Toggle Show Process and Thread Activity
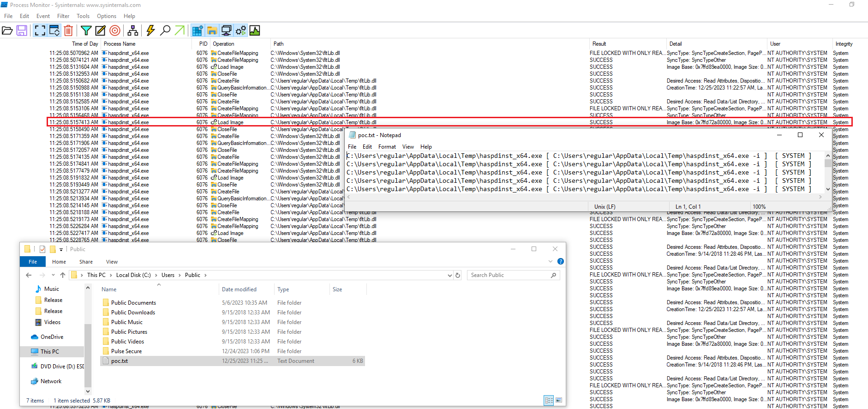 coord(240,30)
